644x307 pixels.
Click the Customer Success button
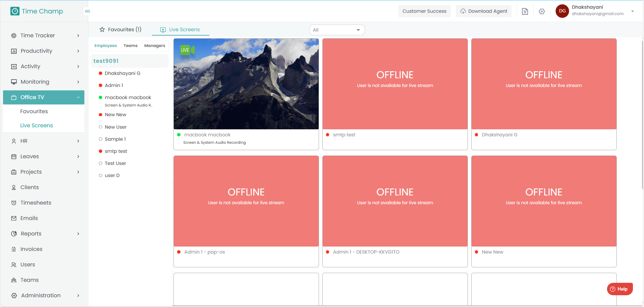[x=425, y=11]
